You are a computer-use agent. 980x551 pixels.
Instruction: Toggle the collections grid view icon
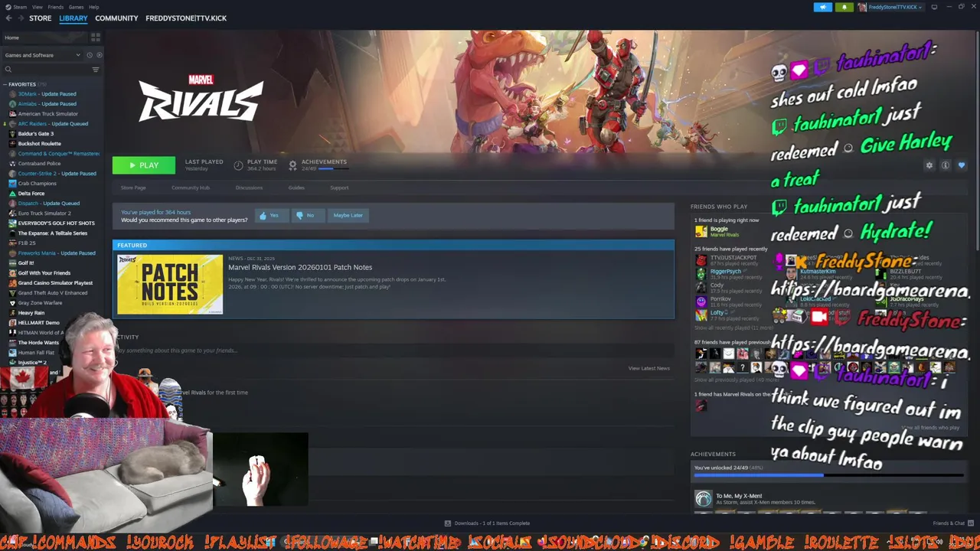[96, 37]
